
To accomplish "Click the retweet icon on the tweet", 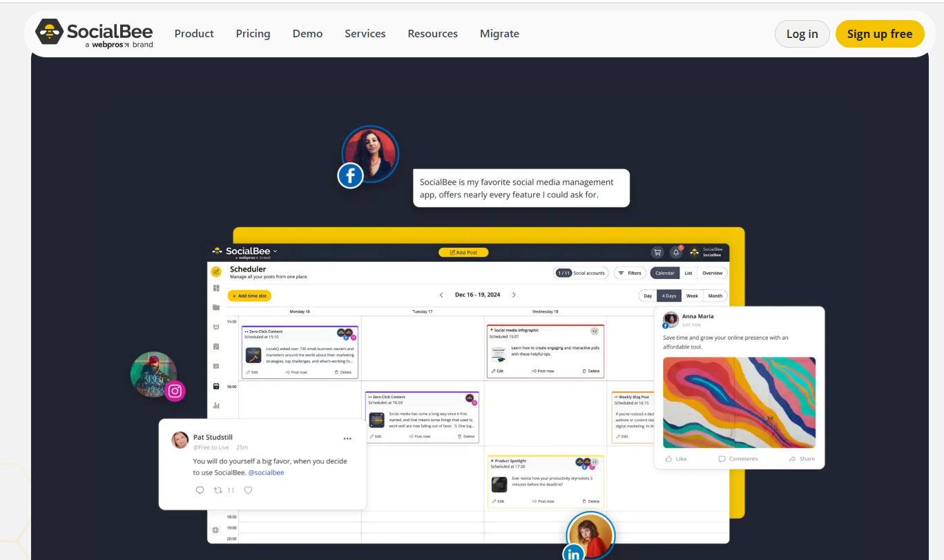I will pos(218,490).
